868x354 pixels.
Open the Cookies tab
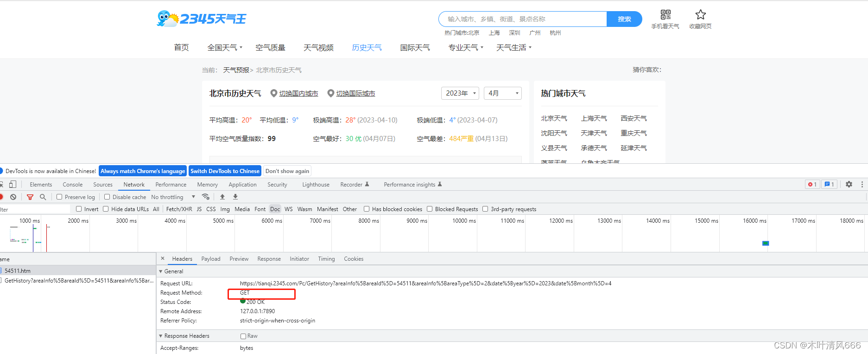354,258
